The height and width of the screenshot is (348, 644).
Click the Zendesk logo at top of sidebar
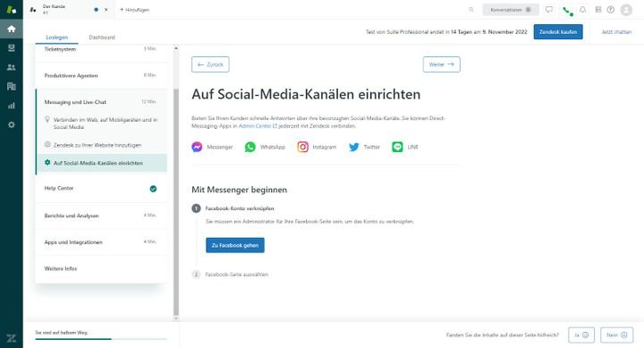pos(12,10)
